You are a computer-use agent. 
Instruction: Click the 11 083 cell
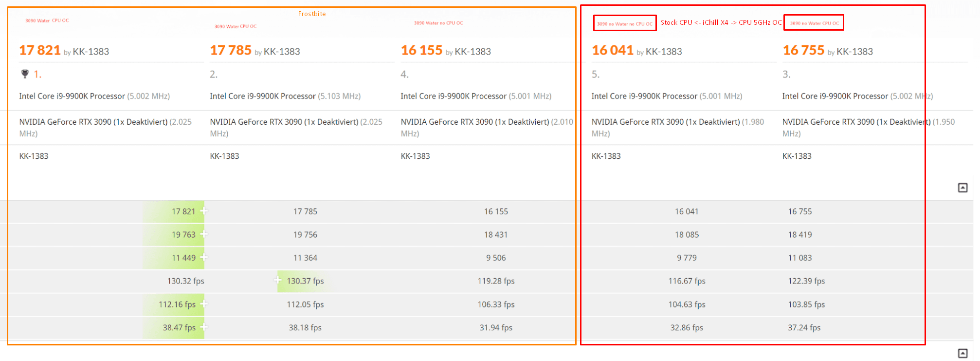800,258
